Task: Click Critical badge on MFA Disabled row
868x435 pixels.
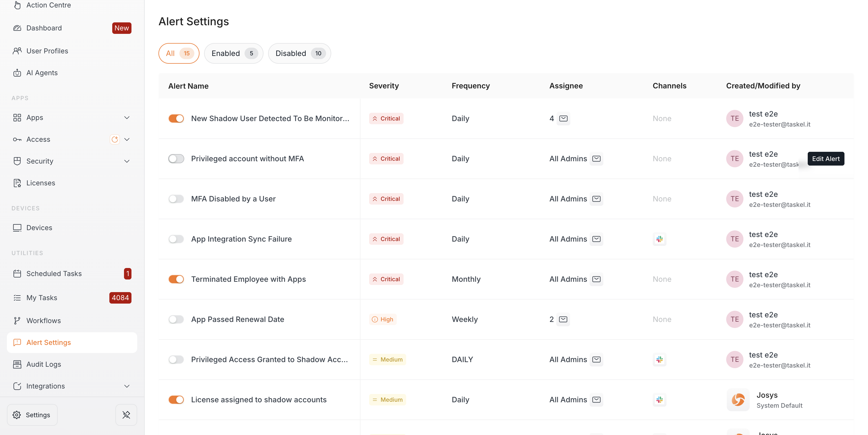Action: pyautogui.click(x=386, y=199)
